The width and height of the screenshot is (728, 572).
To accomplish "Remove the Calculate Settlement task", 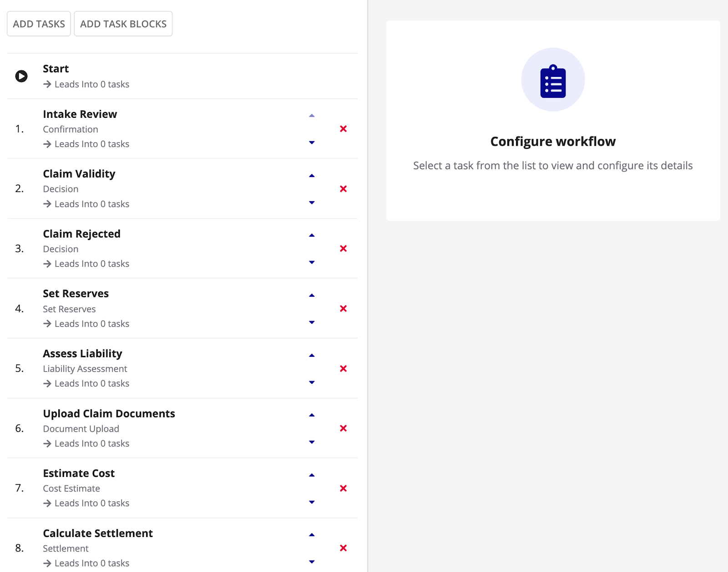I will [344, 548].
